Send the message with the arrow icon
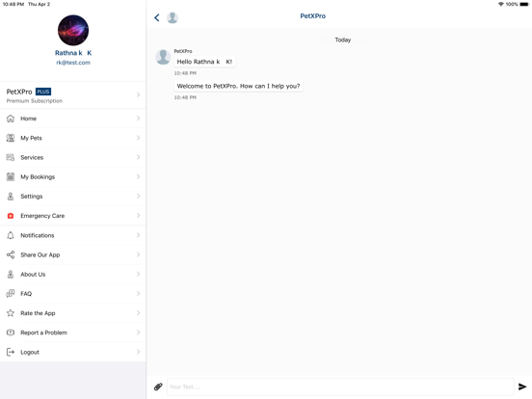 (x=522, y=386)
